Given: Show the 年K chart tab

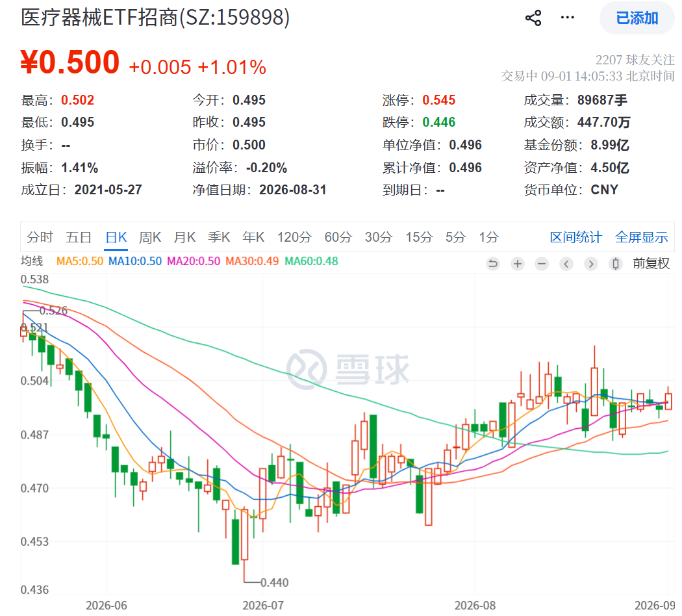Looking at the screenshot, I should 253,237.
